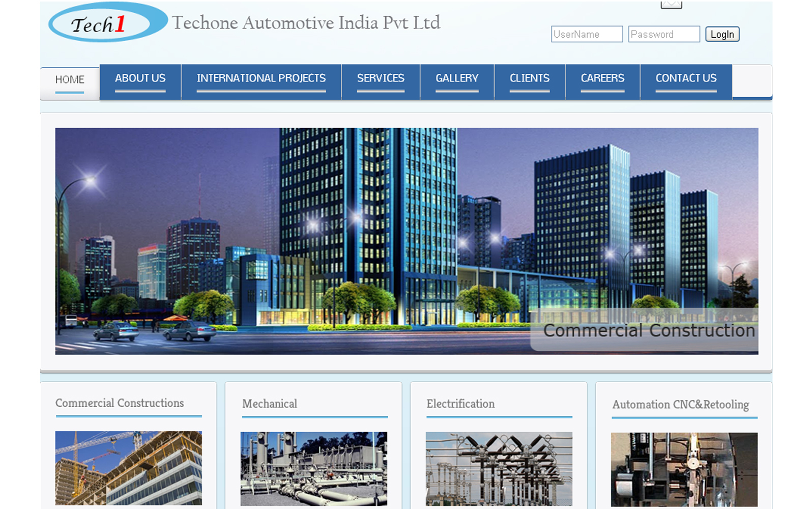The width and height of the screenshot is (812, 509).
Task: Open the ABOUT US menu
Action: pos(140,81)
